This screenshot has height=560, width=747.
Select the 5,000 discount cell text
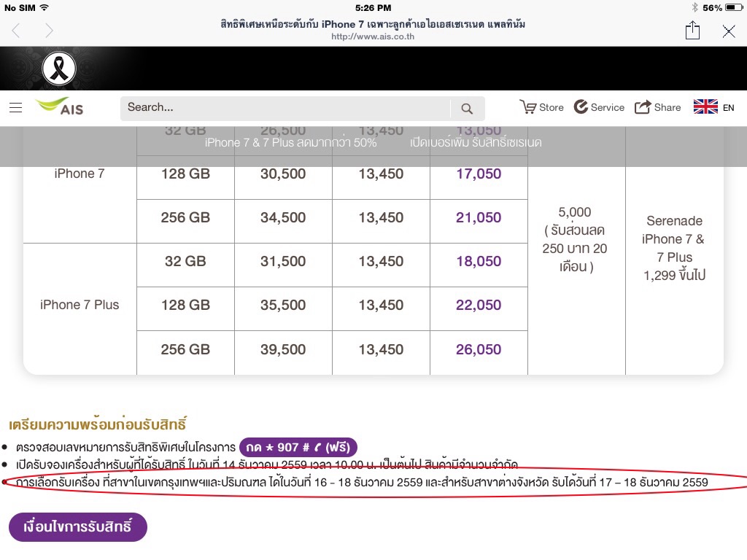(x=575, y=239)
